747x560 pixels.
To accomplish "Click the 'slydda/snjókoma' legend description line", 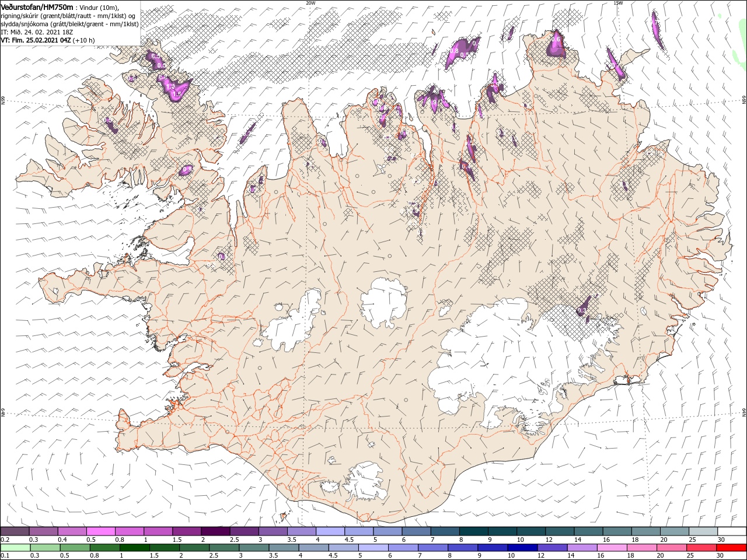I will 69,24.
